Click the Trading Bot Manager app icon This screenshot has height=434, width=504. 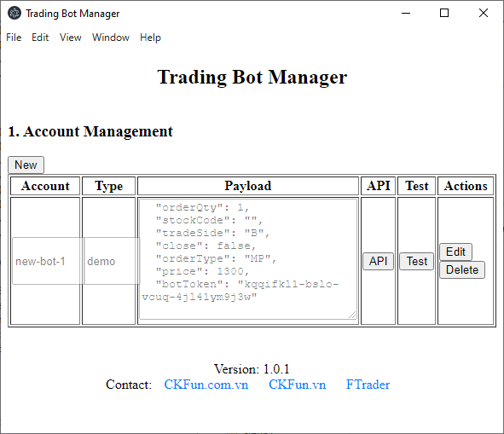[14, 13]
